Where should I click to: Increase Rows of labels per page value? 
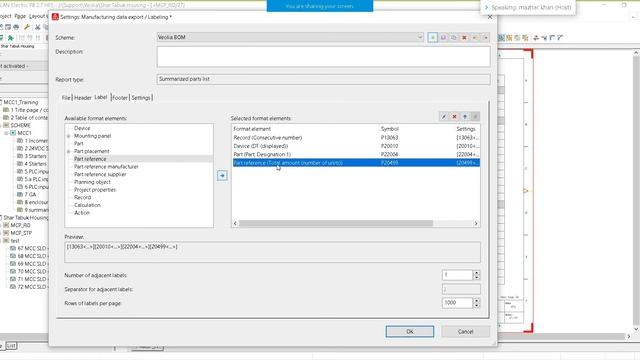[x=476, y=300]
